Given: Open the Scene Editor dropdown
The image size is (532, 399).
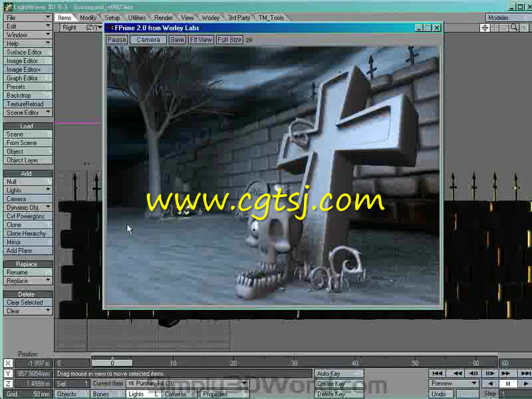Looking at the screenshot, I should (x=28, y=112).
